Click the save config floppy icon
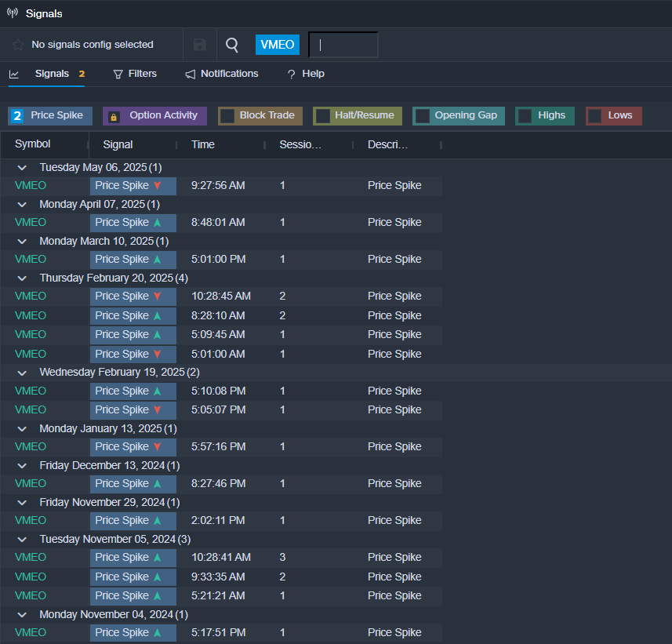 200,45
